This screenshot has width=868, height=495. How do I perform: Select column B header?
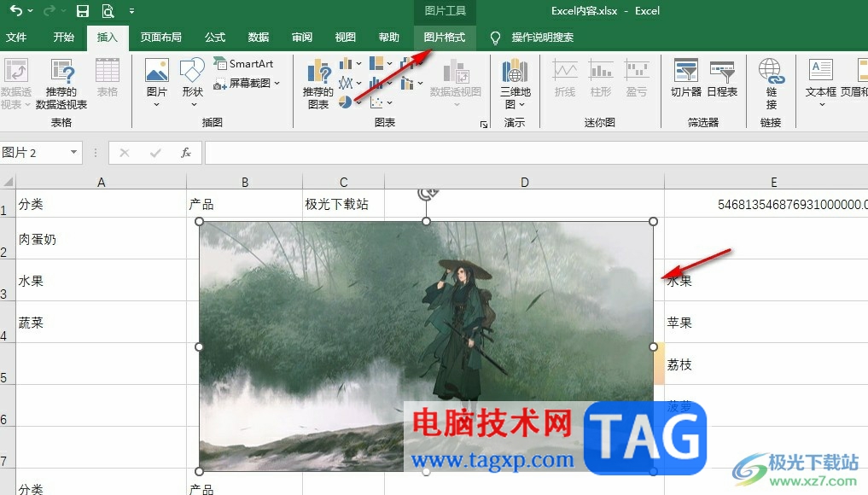click(245, 182)
